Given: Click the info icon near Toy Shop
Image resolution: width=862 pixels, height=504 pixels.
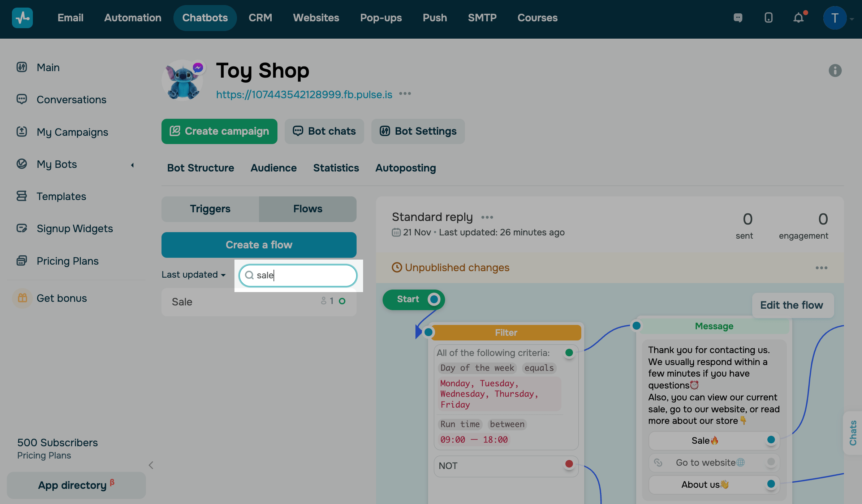Looking at the screenshot, I should [835, 71].
